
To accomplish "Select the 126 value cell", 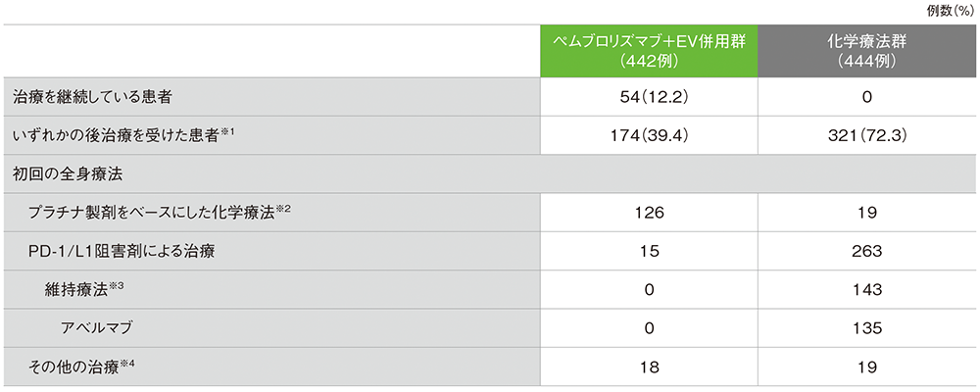I will [x=650, y=213].
